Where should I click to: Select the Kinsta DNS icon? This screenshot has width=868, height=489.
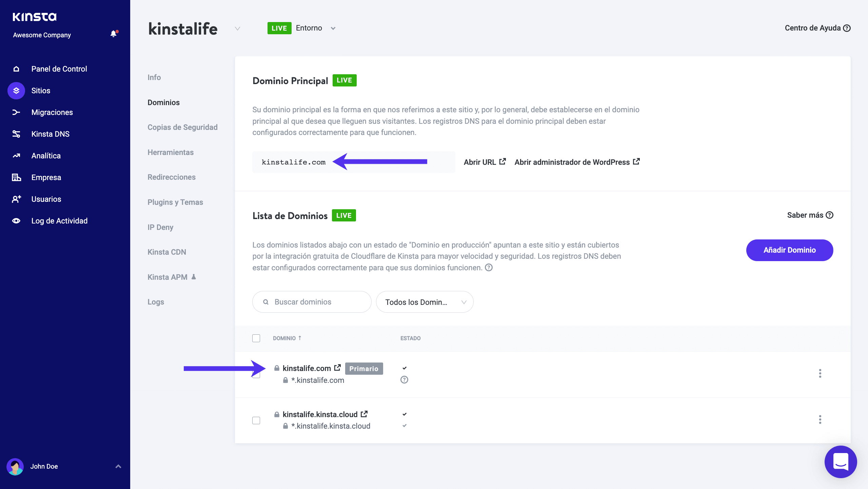16,134
